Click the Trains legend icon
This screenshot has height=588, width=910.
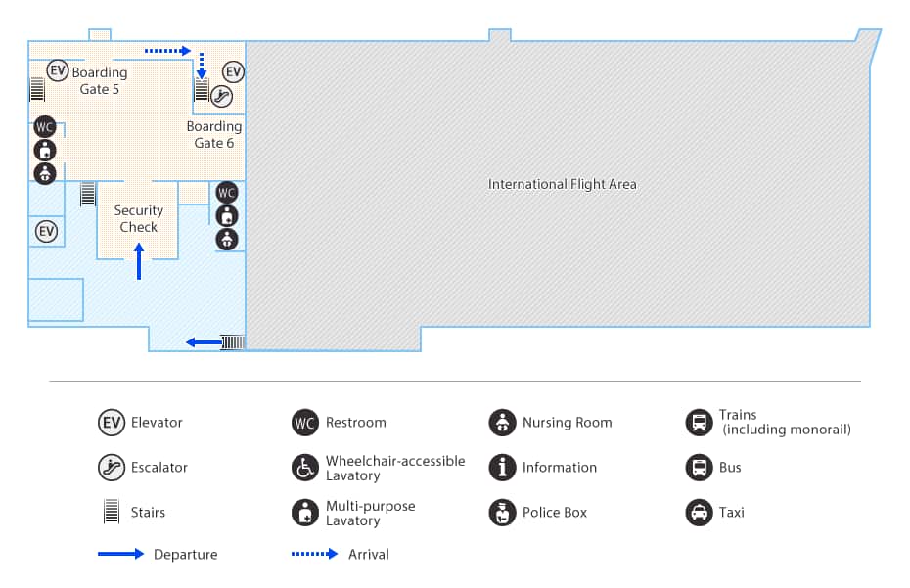pos(700,423)
